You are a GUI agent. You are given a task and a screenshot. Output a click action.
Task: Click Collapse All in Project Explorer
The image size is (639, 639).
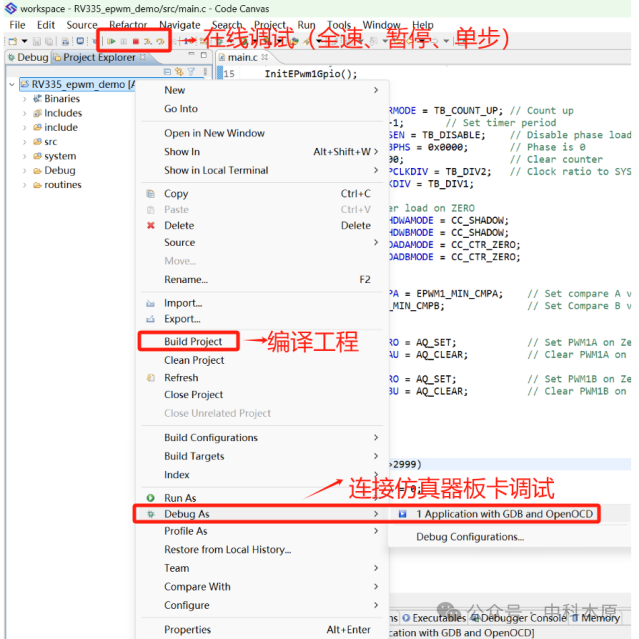pyautogui.click(x=167, y=72)
